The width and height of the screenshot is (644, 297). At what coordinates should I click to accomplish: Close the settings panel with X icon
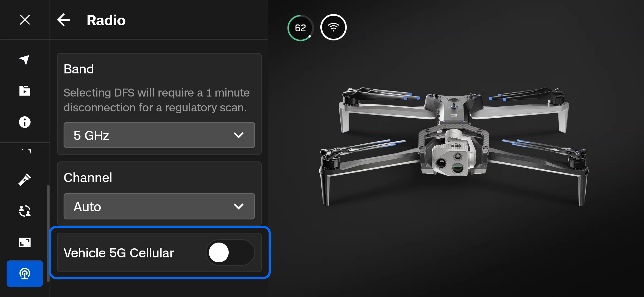(25, 20)
